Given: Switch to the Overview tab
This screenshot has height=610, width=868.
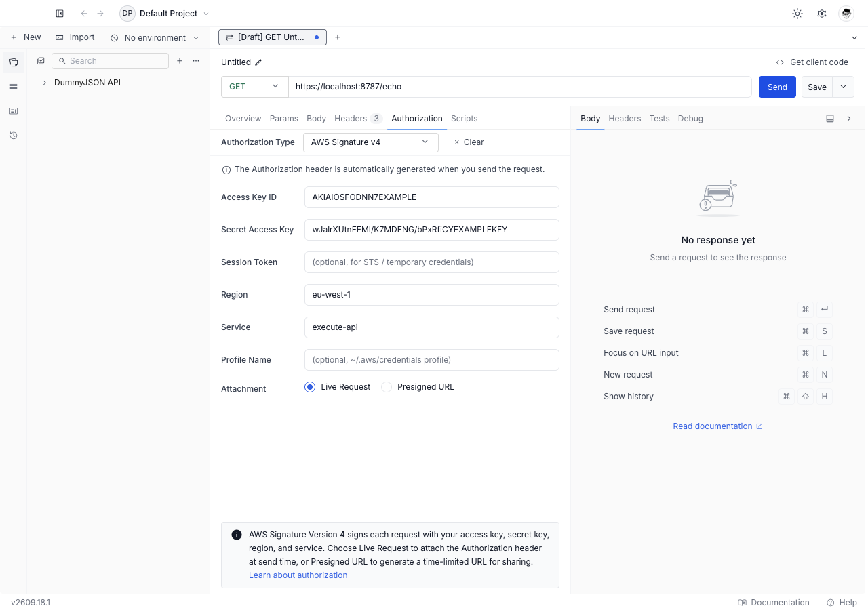Looking at the screenshot, I should [243, 119].
